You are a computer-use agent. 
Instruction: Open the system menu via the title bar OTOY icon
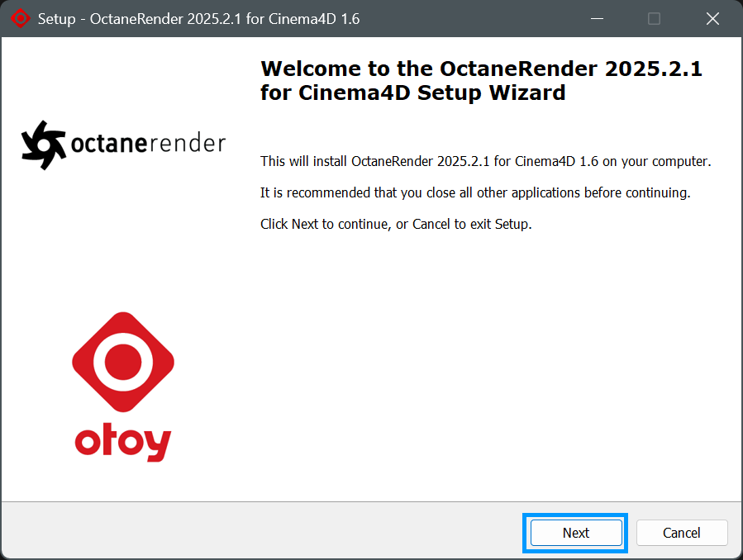click(21, 18)
